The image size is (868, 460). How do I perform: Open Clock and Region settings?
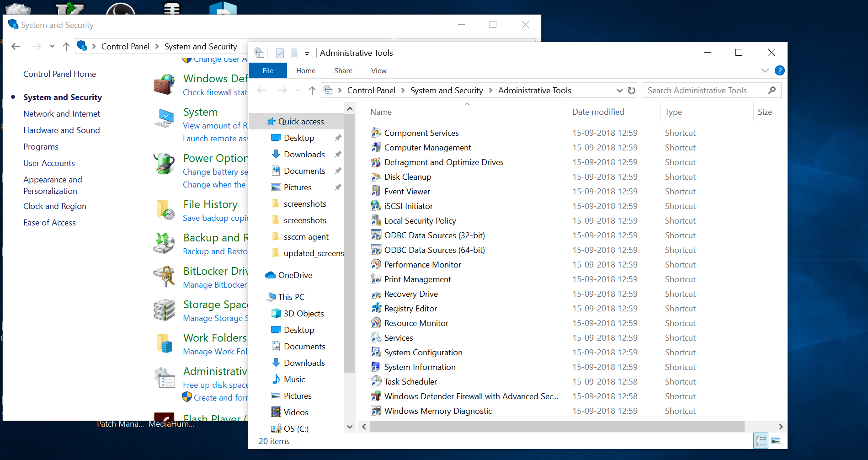point(54,206)
